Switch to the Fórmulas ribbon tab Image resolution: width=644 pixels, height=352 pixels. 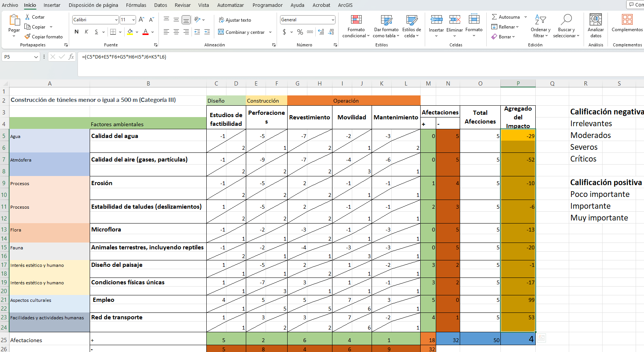point(136,5)
